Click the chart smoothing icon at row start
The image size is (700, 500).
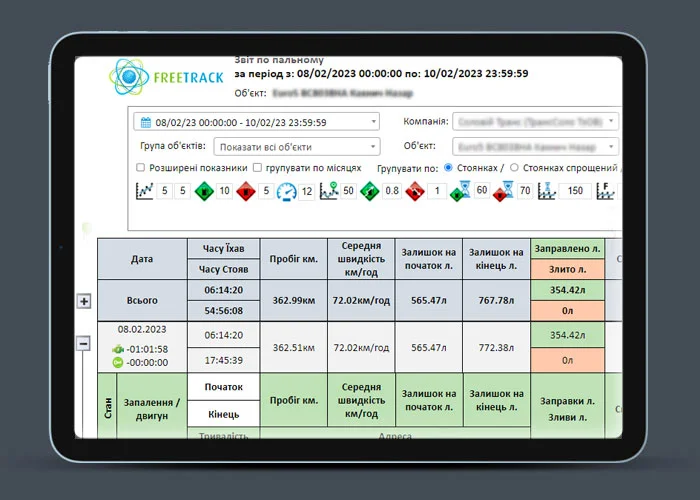coord(143,191)
